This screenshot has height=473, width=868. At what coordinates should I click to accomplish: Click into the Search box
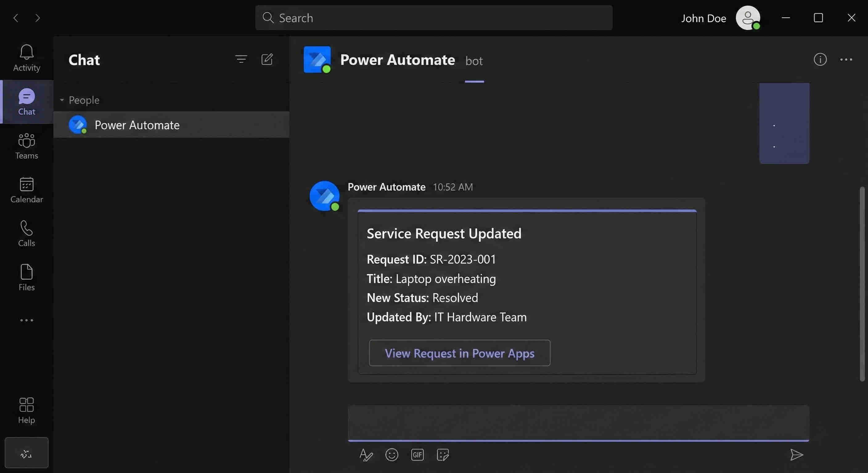pyautogui.click(x=434, y=18)
